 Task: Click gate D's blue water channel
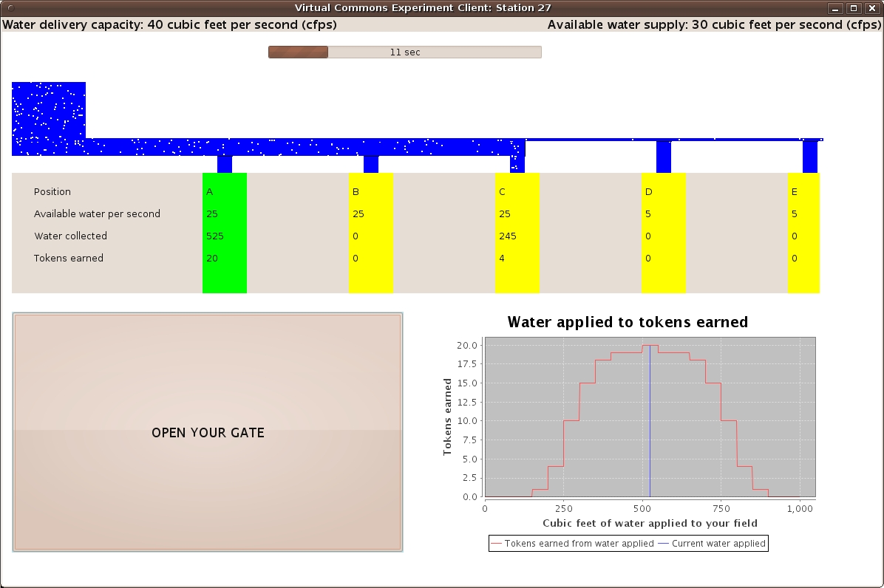[664, 157]
